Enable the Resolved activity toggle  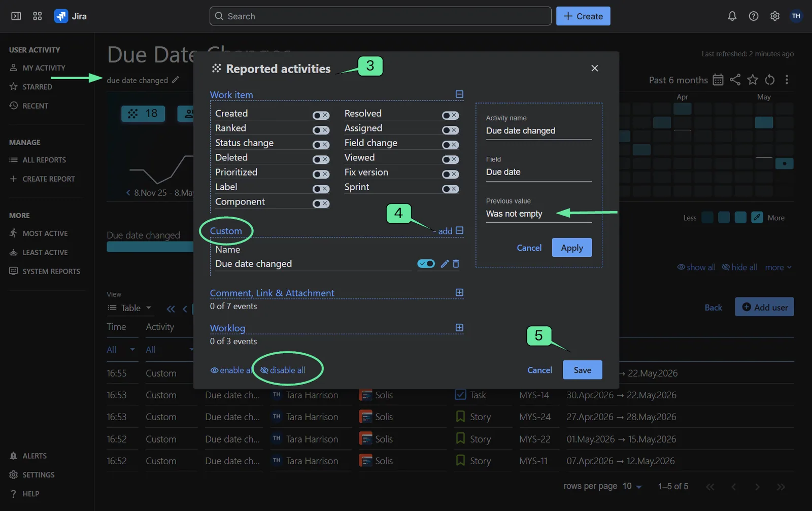tap(450, 116)
